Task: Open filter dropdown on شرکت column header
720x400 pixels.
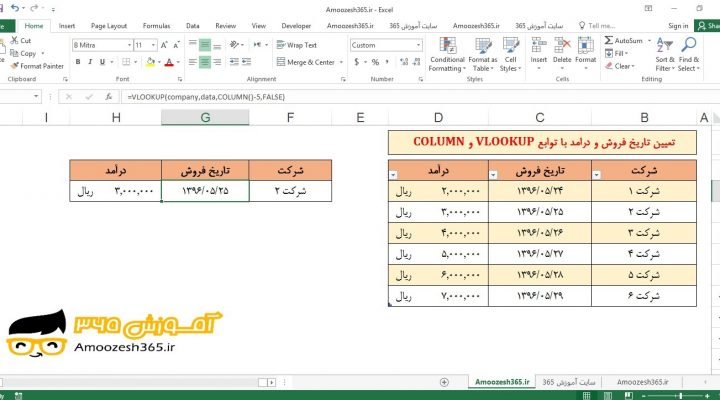Action: click(x=596, y=175)
